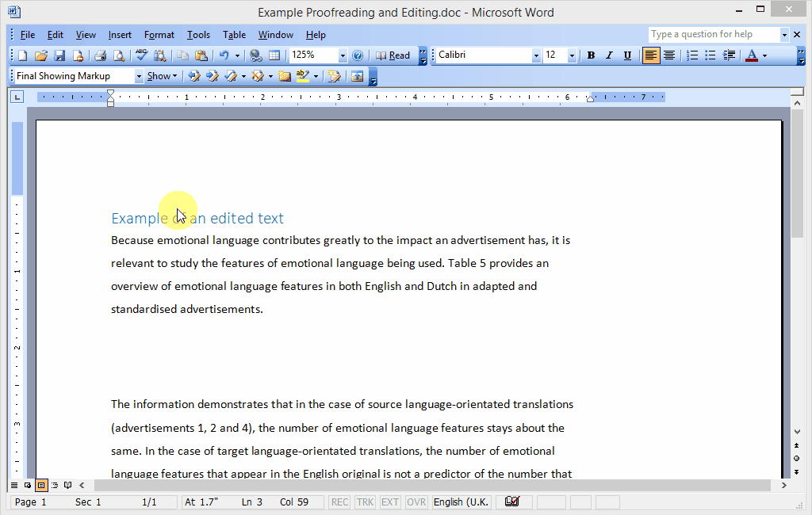Open the font color dropdown arrow
This screenshot has width=812, height=515.
pos(764,55)
